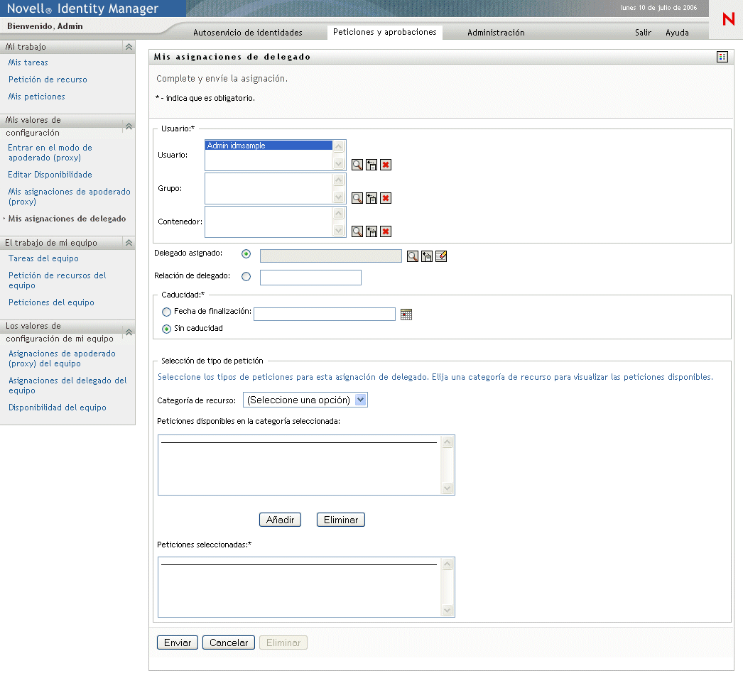Click the red delete icon for Usuario

386,165
